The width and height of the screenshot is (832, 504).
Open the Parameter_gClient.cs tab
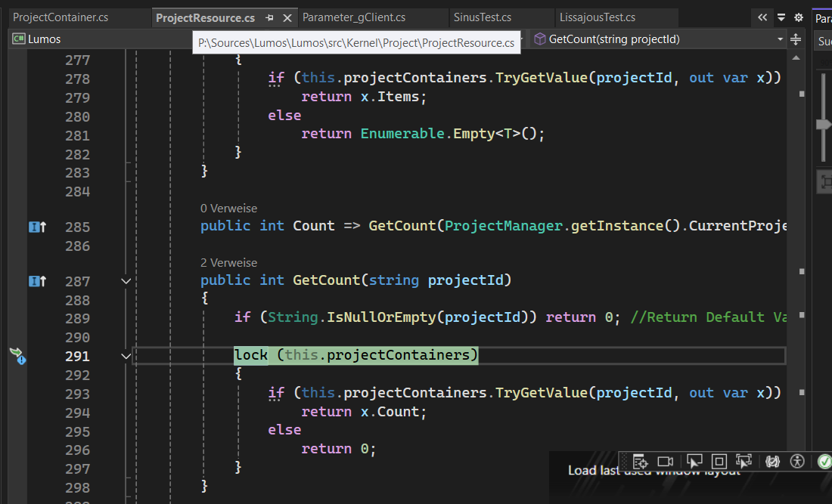coord(354,17)
